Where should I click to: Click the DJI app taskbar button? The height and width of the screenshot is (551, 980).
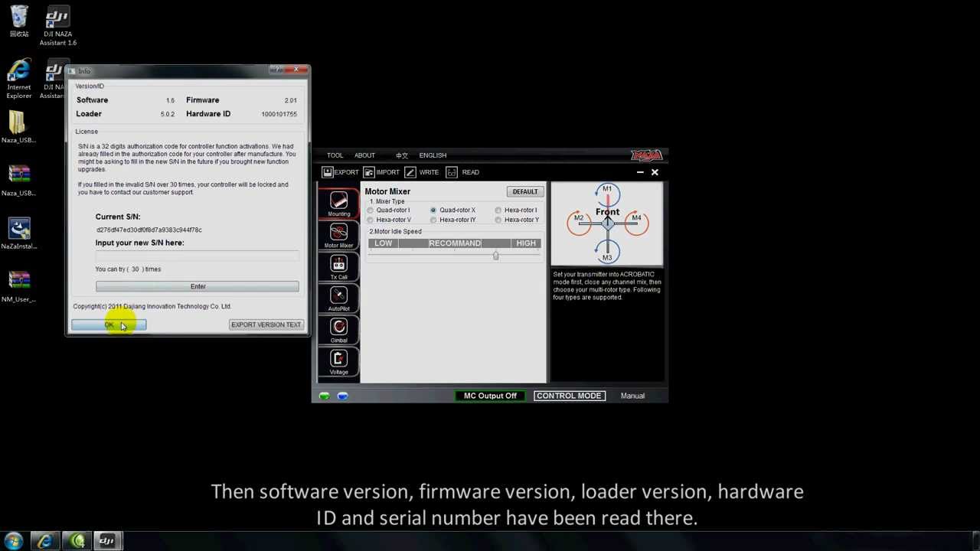click(107, 541)
